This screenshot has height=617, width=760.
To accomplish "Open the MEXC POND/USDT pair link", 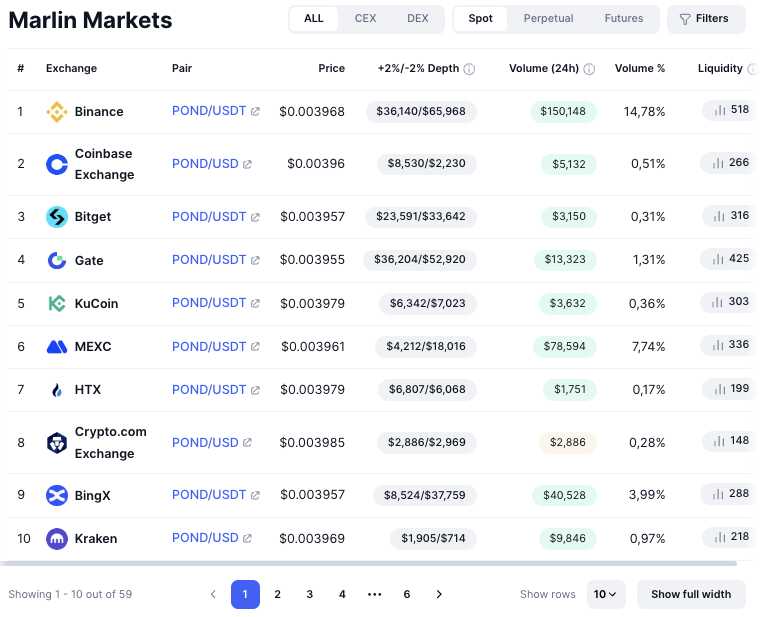I will click(x=209, y=347).
